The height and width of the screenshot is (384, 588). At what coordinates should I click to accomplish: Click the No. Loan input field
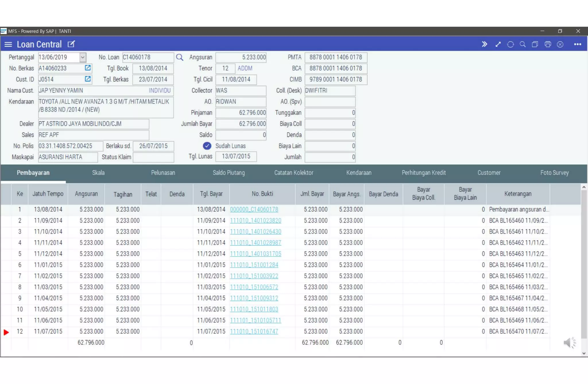click(x=148, y=57)
